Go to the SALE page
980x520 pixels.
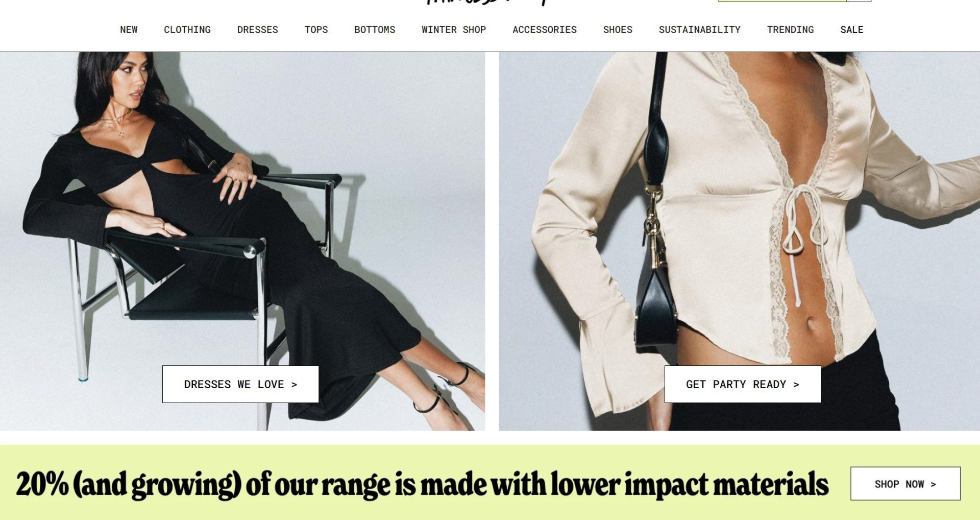pyautogui.click(x=852, y=30)
